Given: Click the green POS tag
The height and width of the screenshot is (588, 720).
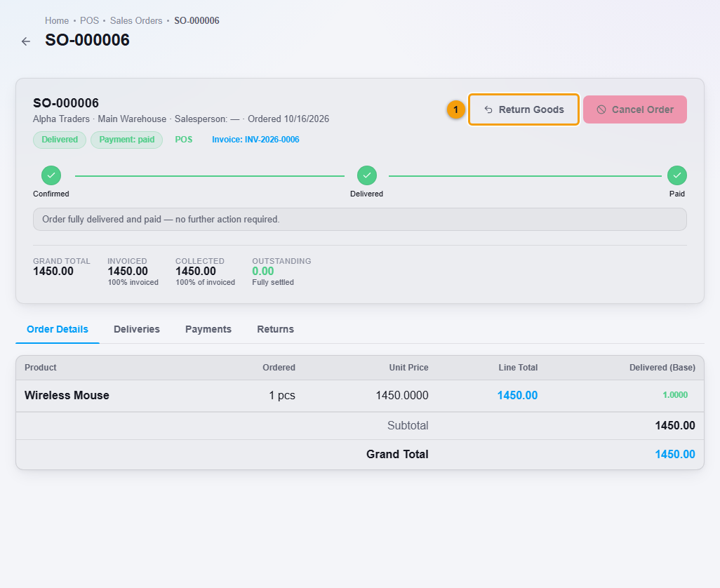Looking at the screenshot, I should point(184,140).
